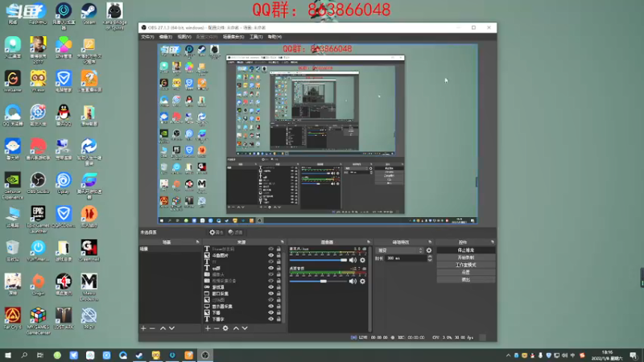This screenshot has width=644, height=362.
Task: Select the OBS Studio desktop shortcut
Action: coord(38,183)
